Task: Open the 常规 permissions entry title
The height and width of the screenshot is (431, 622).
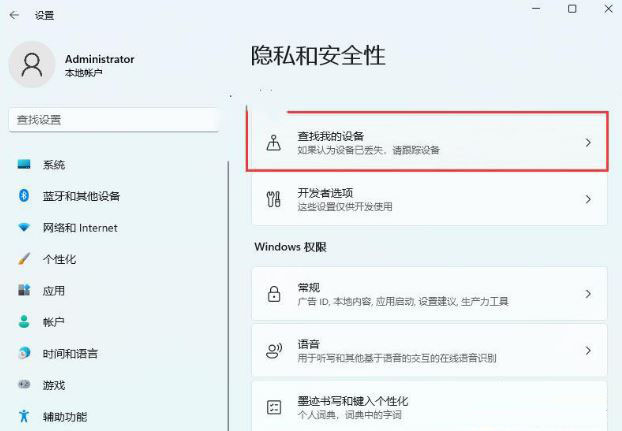Action: 309,287
